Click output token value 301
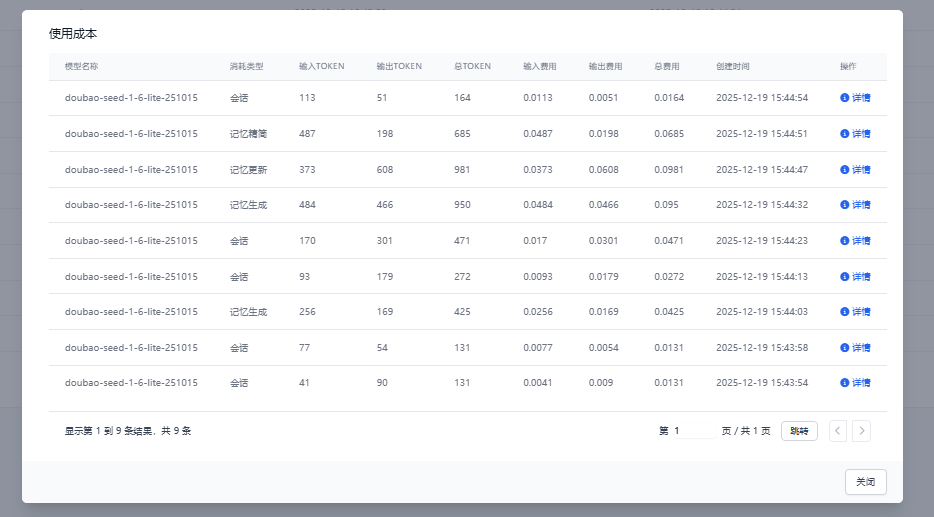Screen dimensions: 934x517 pyautogui.click(x=385, y=241)
